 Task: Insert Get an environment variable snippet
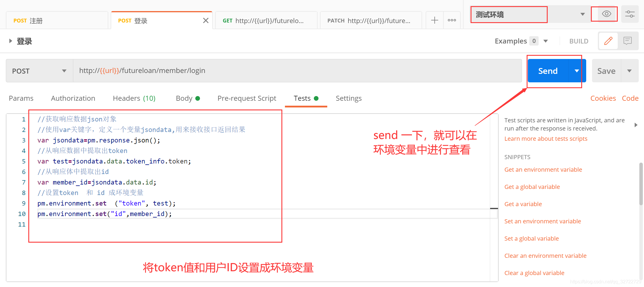(x=543, y=170)
